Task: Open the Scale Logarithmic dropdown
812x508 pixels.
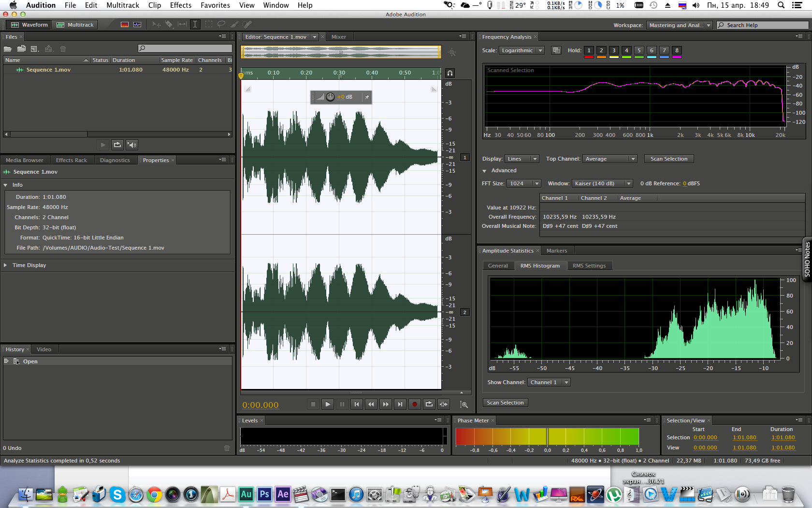Action: pos(522,50)
